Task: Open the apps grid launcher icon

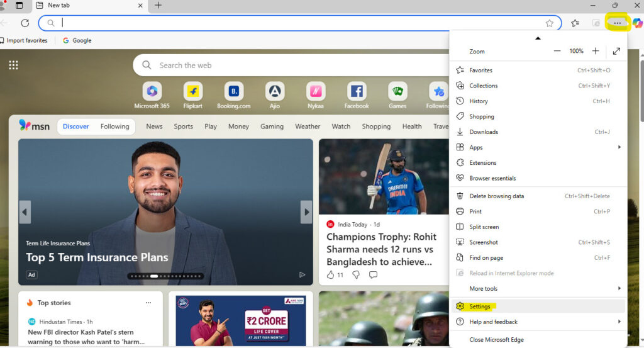Action: (14, 65)
